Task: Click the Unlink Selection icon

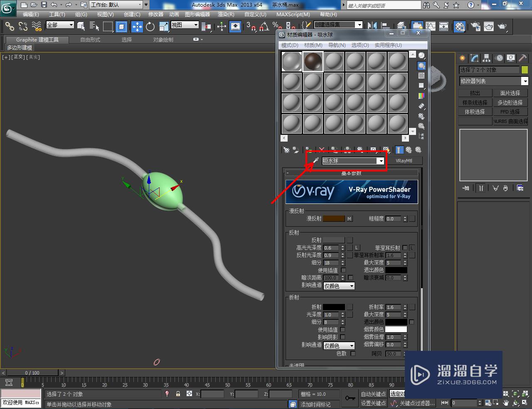Action: point(23,27)
